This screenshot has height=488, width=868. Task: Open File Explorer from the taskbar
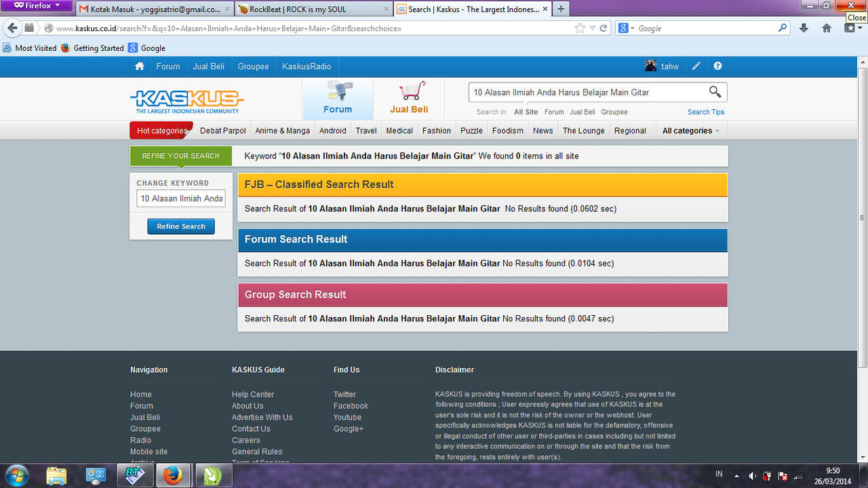(x=57, y=476)
